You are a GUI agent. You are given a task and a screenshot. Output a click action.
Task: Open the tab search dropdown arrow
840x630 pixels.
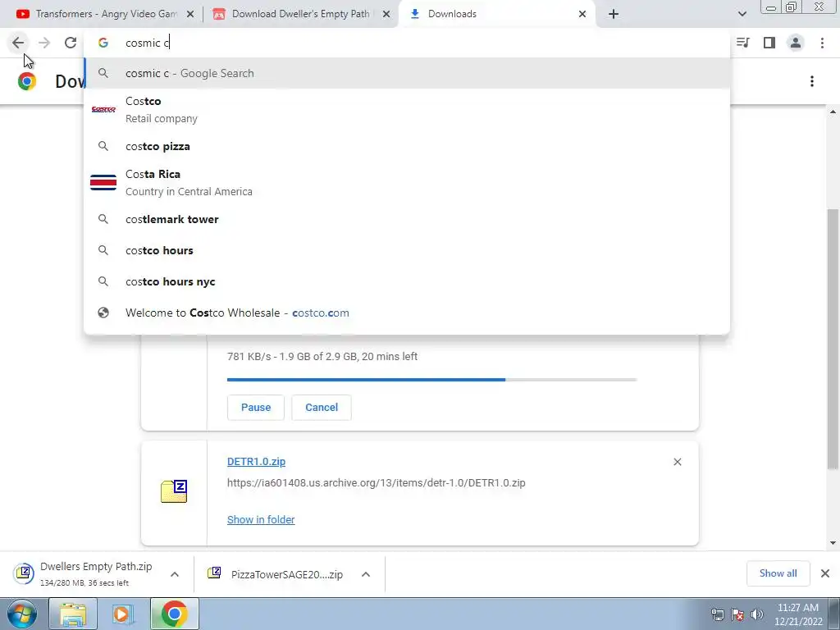coord(742,15)
